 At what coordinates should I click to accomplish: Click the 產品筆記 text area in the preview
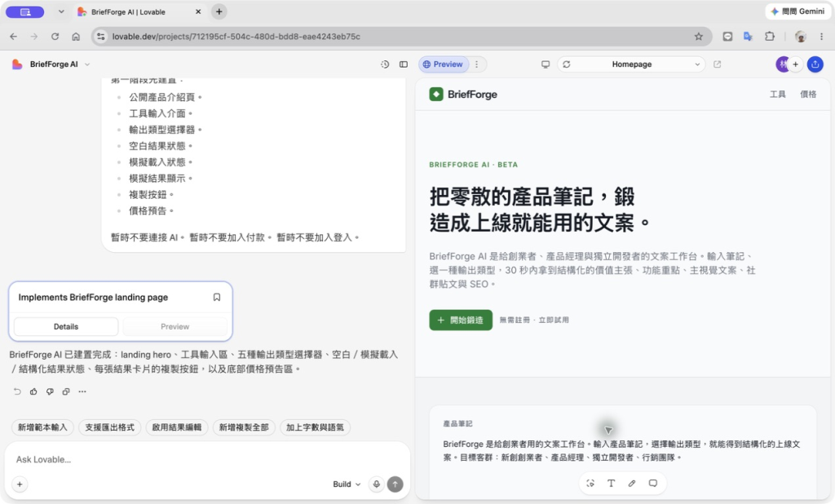tap(622, 451)
